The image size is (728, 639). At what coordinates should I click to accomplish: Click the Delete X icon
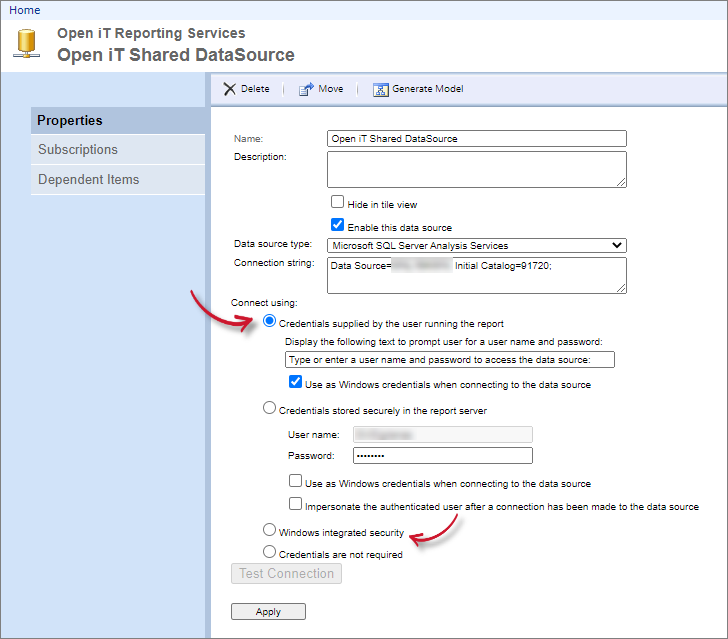click(x=229, y=89)
